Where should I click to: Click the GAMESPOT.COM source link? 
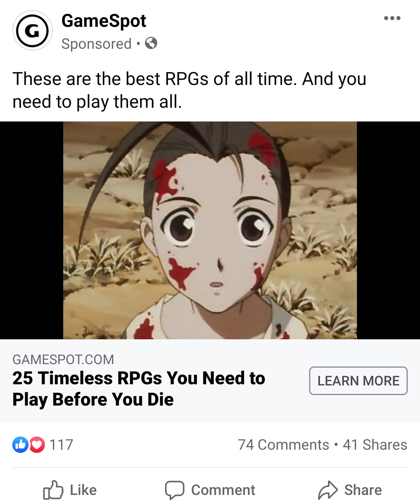tap(63, 359)
